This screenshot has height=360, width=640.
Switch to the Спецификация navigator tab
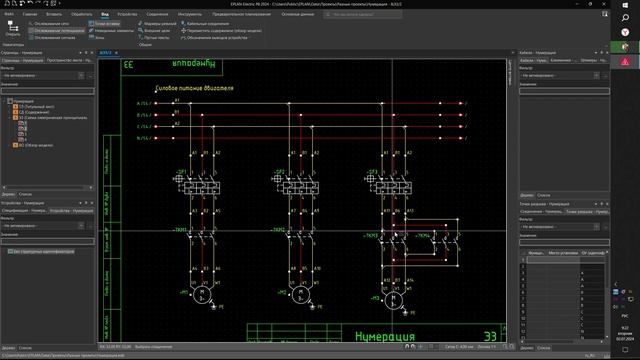point(24,211)
